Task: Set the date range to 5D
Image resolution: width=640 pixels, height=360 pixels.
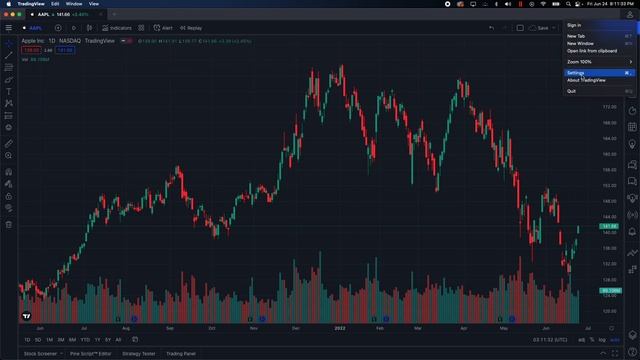Action: 38,340
